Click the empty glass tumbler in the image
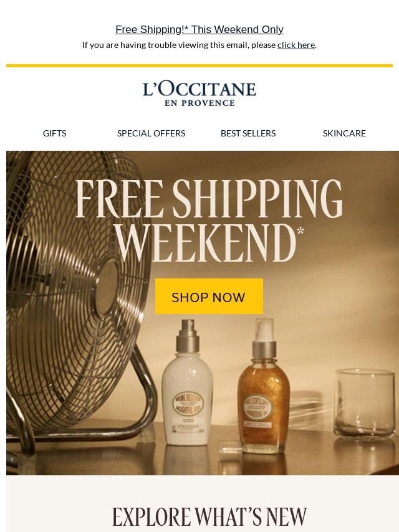The height and width of the screenshot is (532, 399). [x=364, y=404]
